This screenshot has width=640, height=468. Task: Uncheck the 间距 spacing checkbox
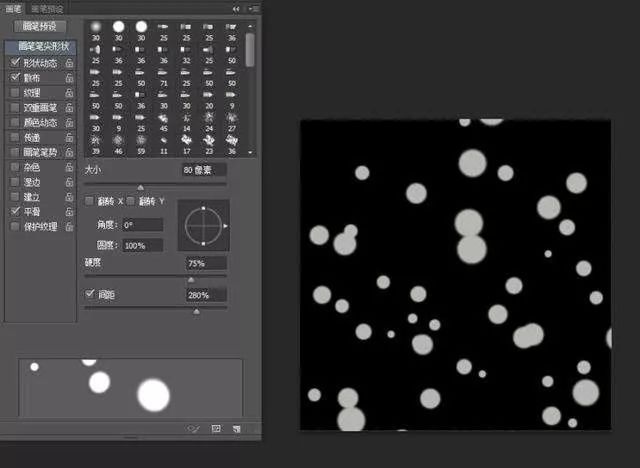[x=90, y=294]
